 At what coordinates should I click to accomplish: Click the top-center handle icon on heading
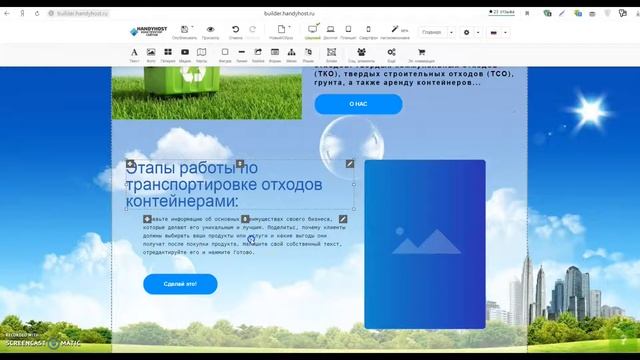240,164
